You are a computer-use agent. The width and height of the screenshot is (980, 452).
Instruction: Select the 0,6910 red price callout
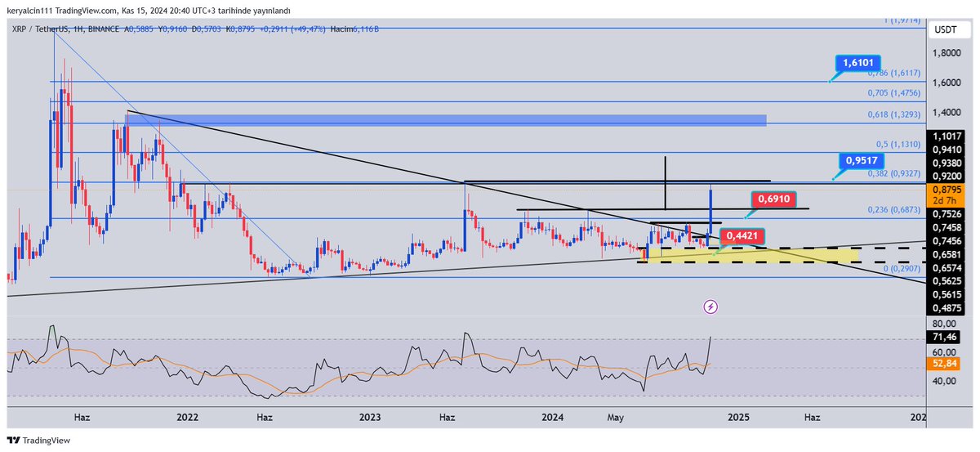coord(772,199)
